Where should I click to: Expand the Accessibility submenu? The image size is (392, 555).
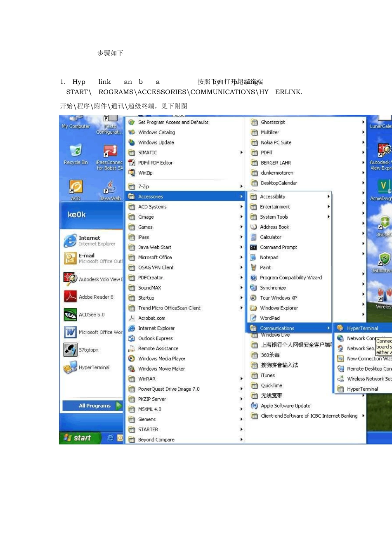pos(289,196)
